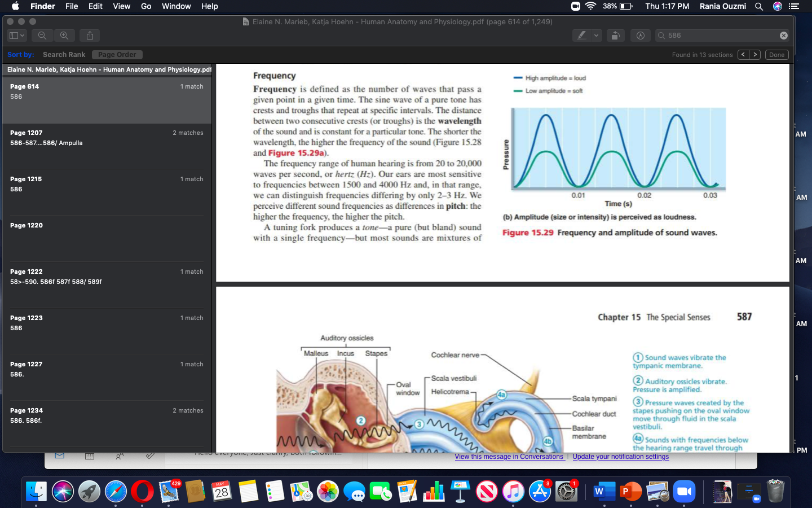Open the Trash in the Dock
Viewport: 812px width, 508px height.
point(776,492)
